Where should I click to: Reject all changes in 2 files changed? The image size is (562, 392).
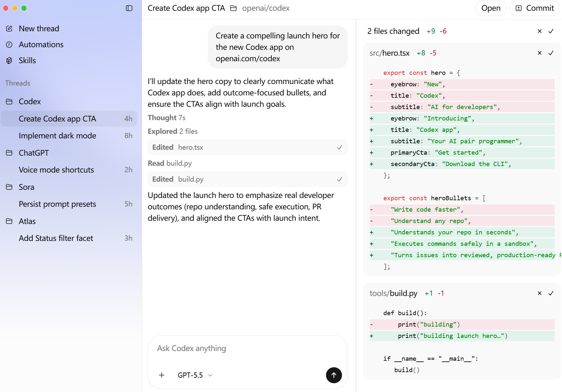click(x=540, y=31)
